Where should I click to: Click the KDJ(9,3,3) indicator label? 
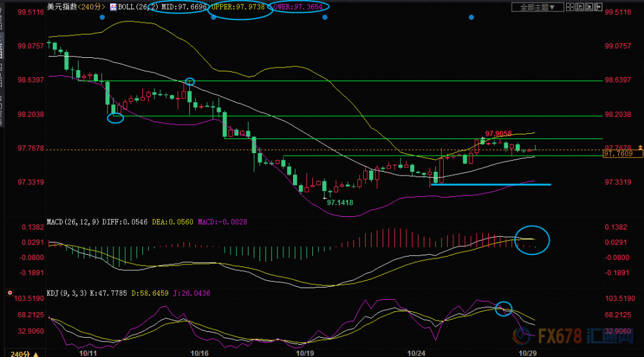(67, 293)
